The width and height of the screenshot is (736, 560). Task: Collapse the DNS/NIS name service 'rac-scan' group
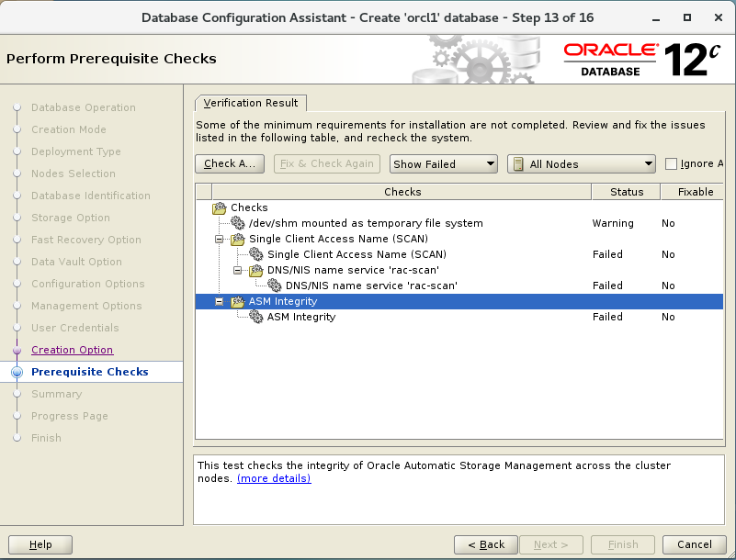(237, 271)
